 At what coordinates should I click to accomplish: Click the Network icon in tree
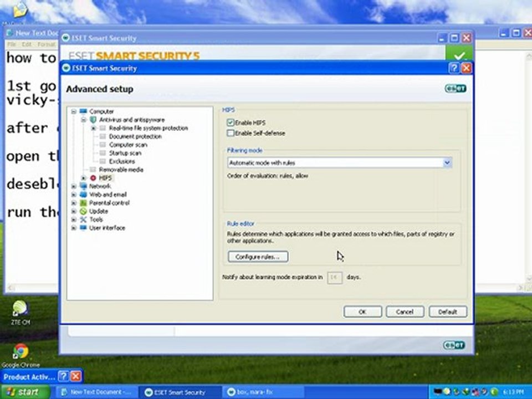[83, 186]
